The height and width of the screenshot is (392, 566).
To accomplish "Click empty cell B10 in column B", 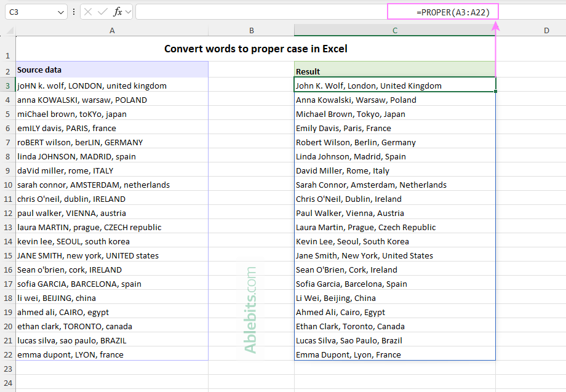I will pyautogui.click(x=251, y=185).
